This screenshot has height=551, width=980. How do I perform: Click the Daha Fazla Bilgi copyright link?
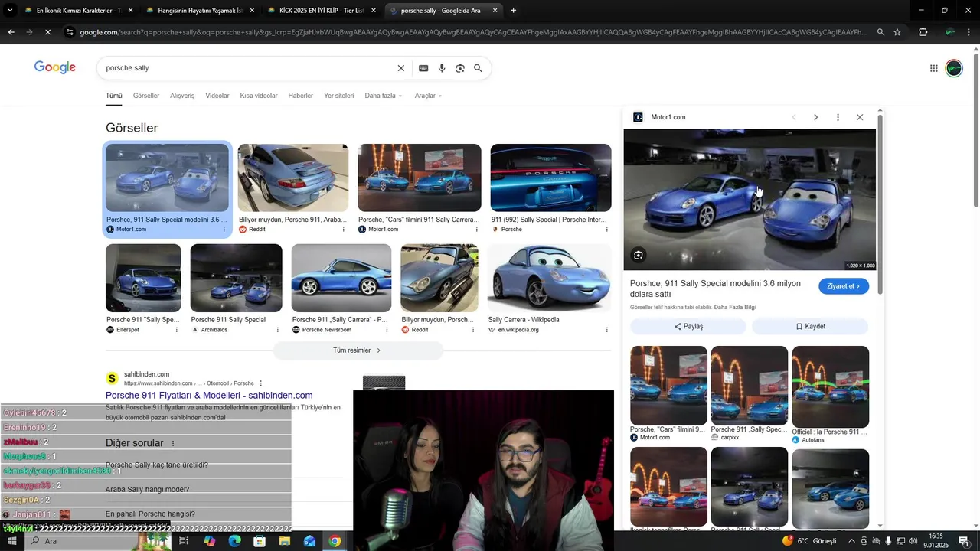[x=735, y=307]
